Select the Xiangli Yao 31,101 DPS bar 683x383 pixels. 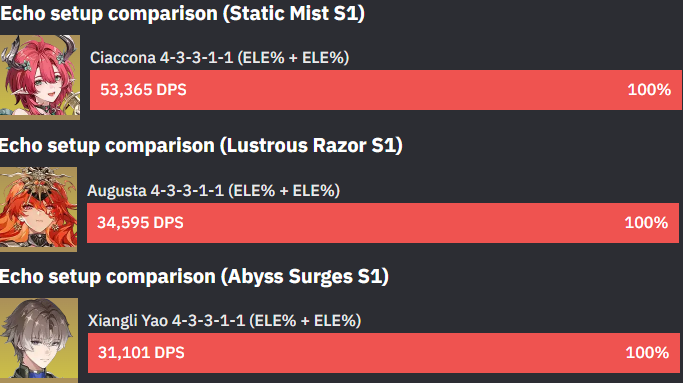tap(384, 353)
